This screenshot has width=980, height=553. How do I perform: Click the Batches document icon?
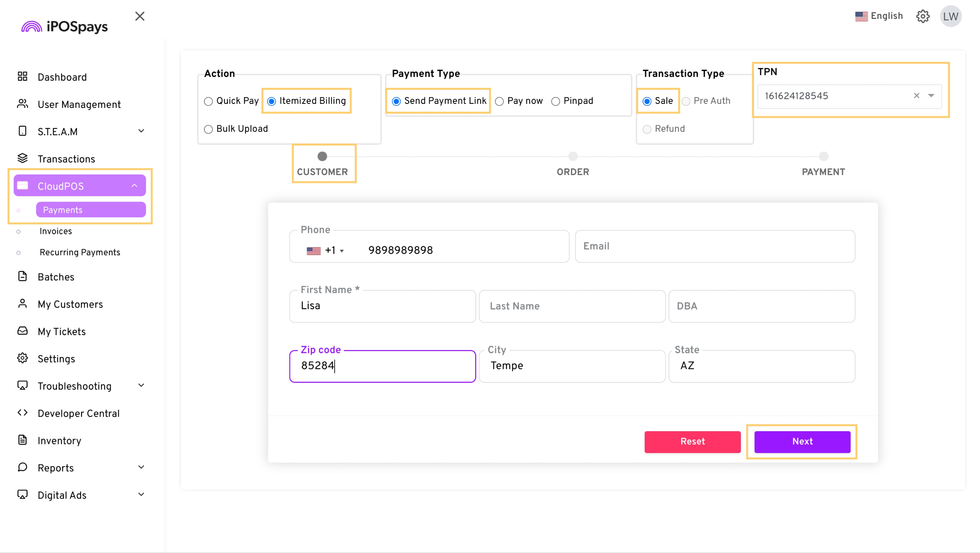click(22, 276)
